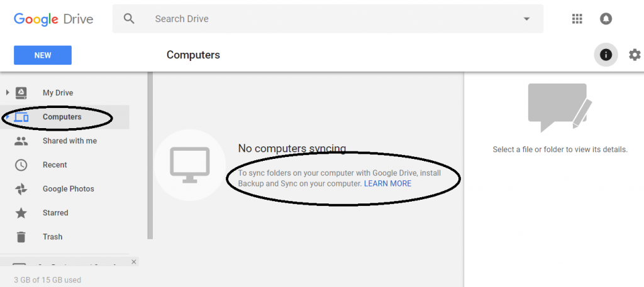
Task: Click the sidebar vertical scrollbar
Action: [x=150, y=156]
